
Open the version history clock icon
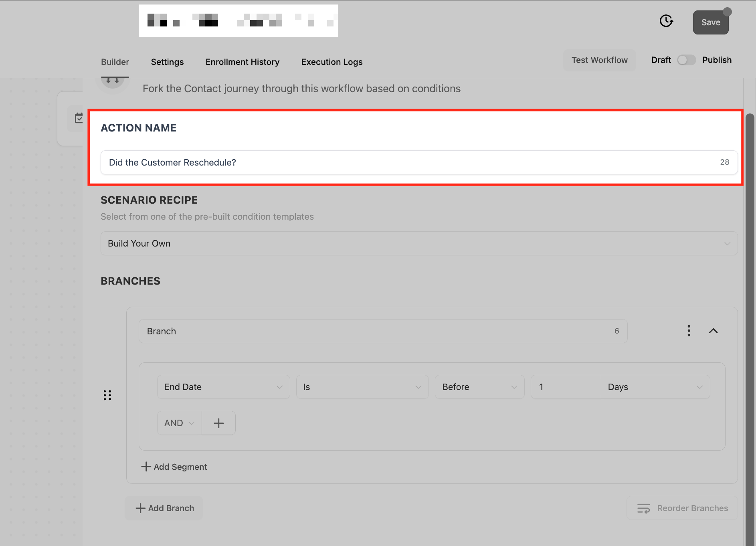point(666,21)
